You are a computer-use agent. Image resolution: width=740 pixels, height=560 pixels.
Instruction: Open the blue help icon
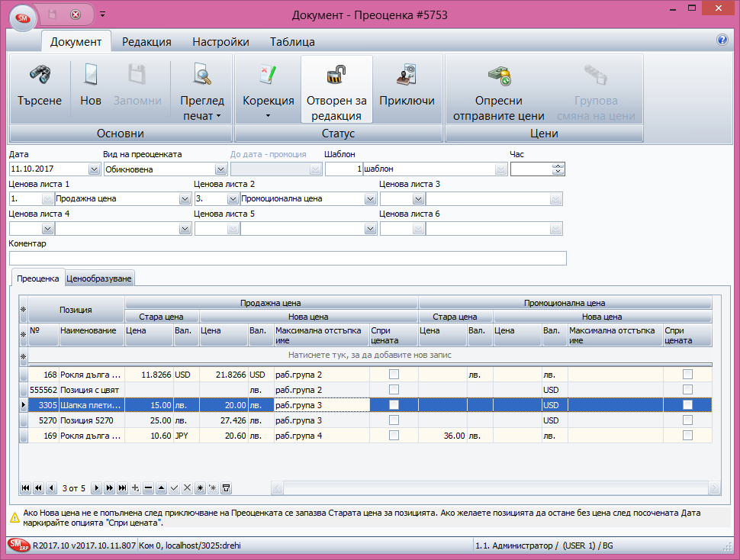(722, 40)
